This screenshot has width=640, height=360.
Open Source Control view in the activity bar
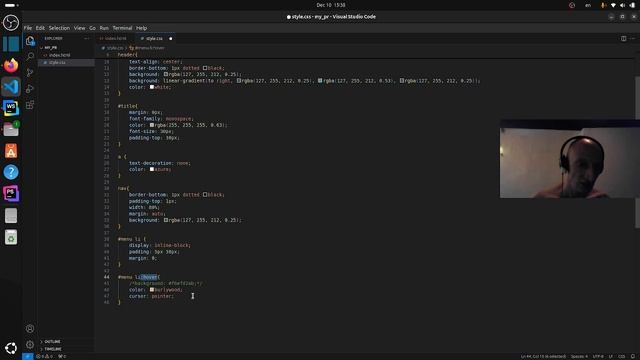click(x=30, y=73)
